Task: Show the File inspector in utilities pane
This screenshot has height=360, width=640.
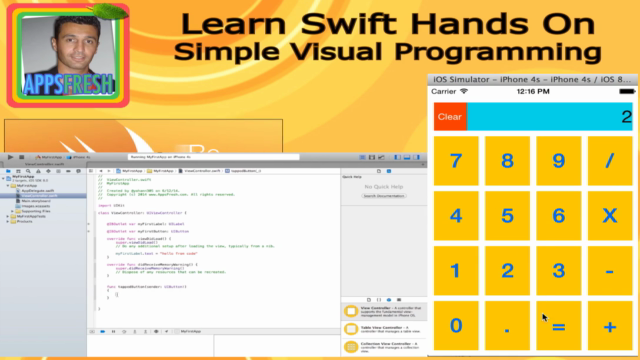Action: point(379,171)
